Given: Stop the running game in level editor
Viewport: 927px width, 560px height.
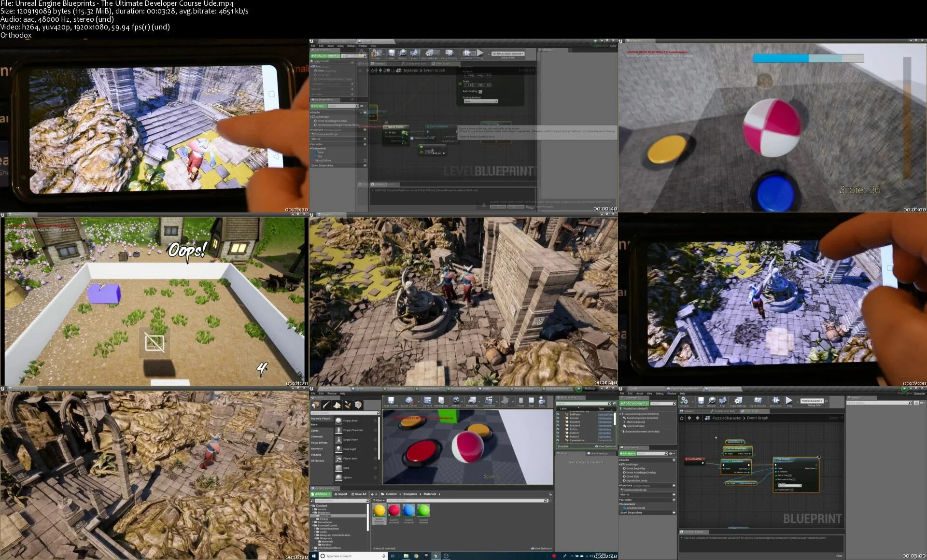Looking at the screenshot, I should (x=531, y=402).
